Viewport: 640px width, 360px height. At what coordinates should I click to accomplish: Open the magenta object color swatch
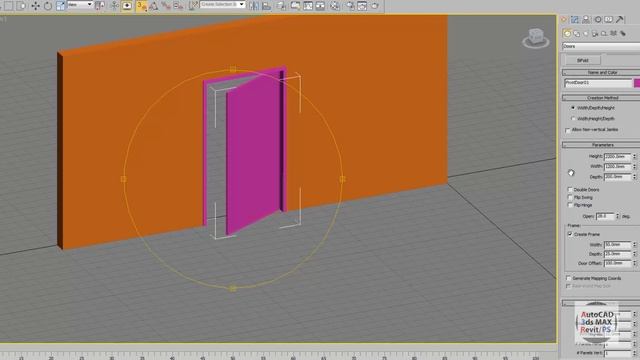(637, 83)
